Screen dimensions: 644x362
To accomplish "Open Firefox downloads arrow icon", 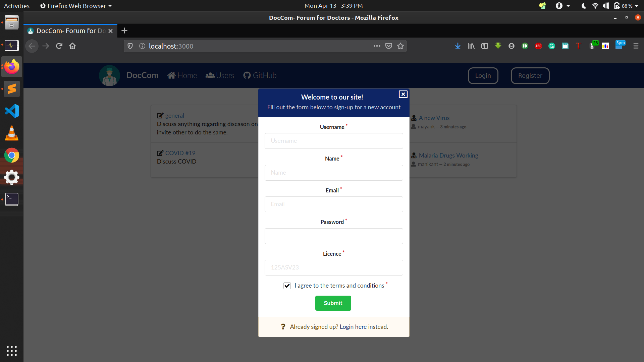I will [458, 46].
